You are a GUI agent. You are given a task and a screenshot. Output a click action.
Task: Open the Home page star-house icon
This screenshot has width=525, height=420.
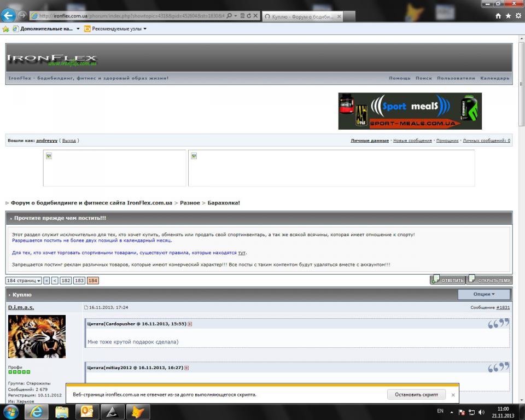point(498,16)
